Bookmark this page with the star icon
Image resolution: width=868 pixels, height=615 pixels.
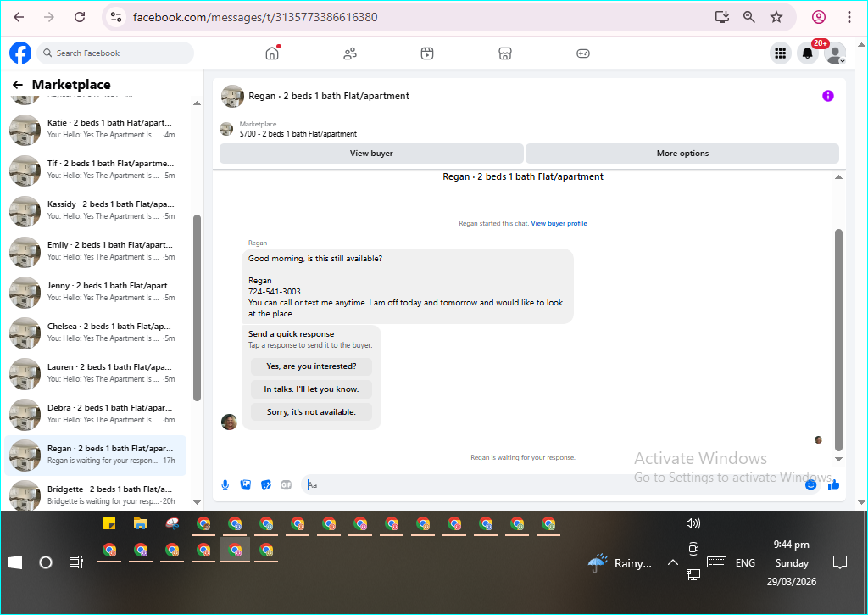click(776, 17)
